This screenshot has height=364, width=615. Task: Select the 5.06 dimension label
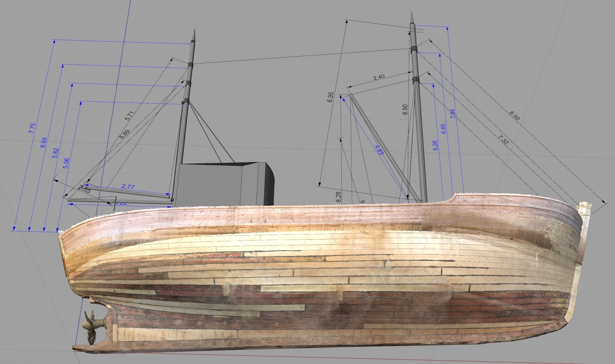tap(66, 163)
